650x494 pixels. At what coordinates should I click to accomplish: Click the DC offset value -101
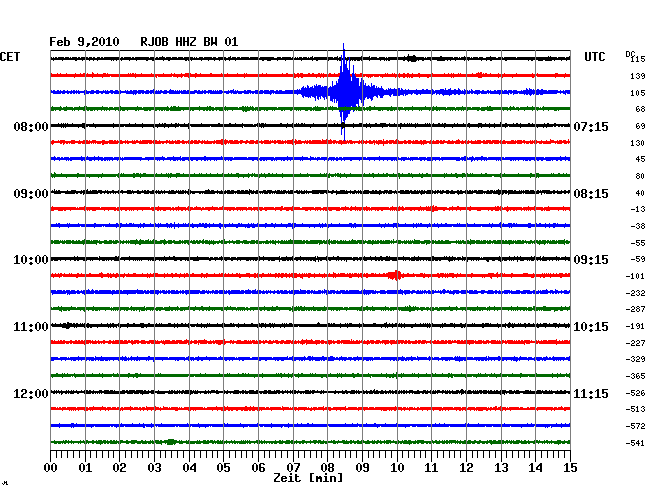(635, 276)
